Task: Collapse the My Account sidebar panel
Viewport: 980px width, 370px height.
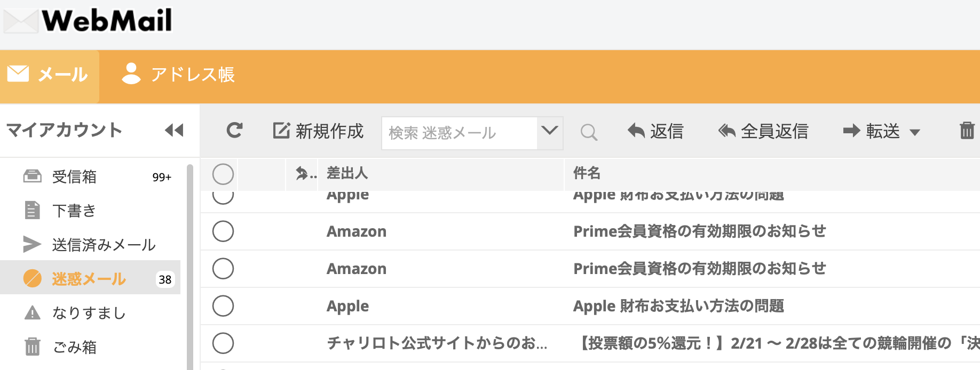Action: [174, 130]
